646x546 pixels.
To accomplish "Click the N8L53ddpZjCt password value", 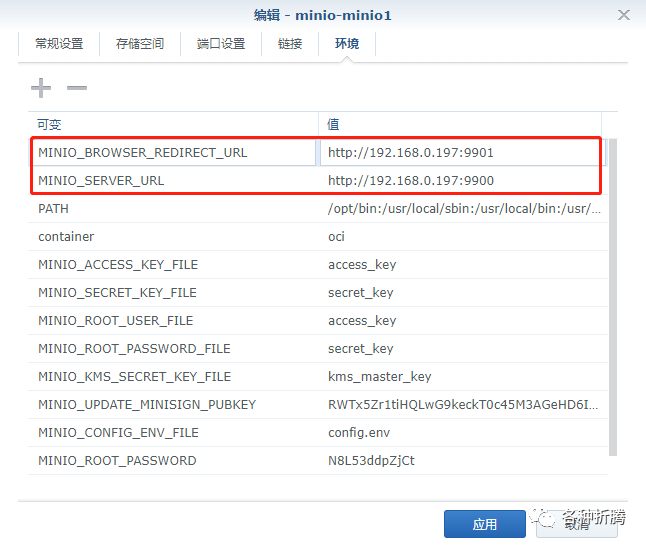I will [x=371, y=461].
